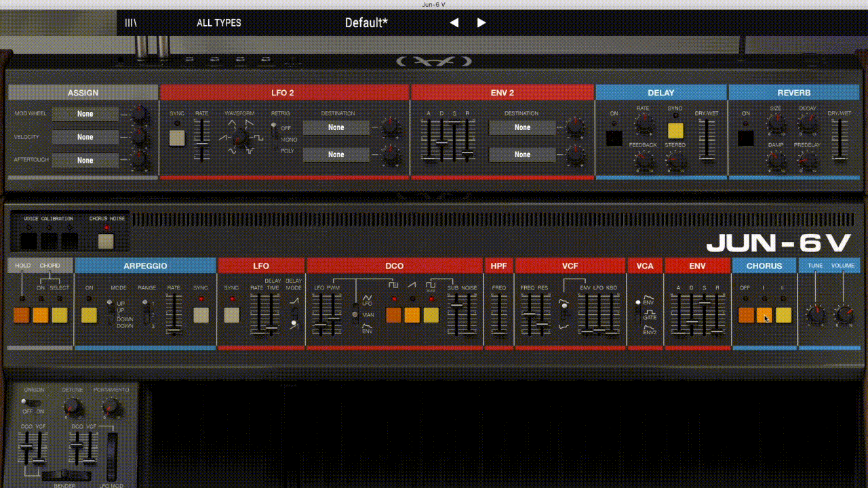Click the master Tune knob

pyautogui.click(x=815, y=314)
